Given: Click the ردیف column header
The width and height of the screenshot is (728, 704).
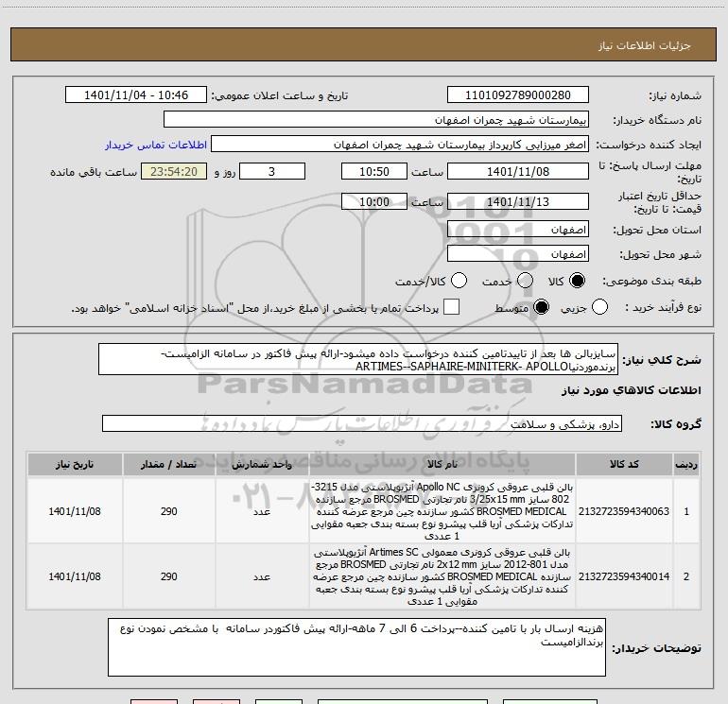Looking at the screenshot, I should pos(686,464).
